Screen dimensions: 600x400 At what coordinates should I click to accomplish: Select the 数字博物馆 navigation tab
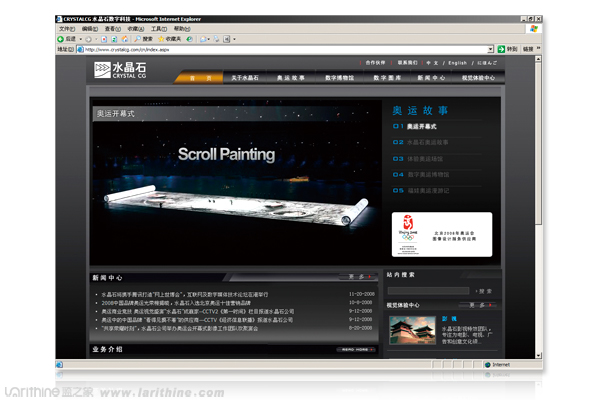tap(339, 78)
